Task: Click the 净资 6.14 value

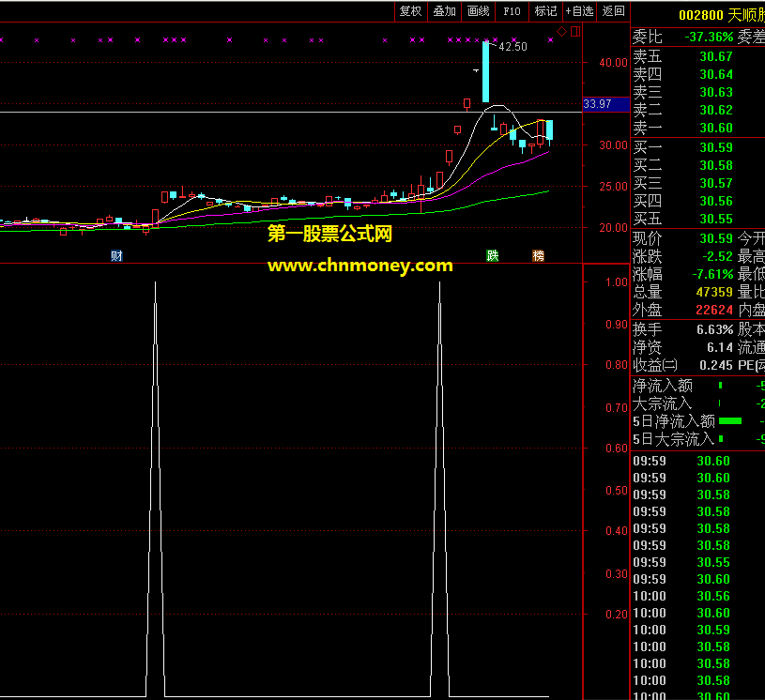Action: click(x=720, y=348)
